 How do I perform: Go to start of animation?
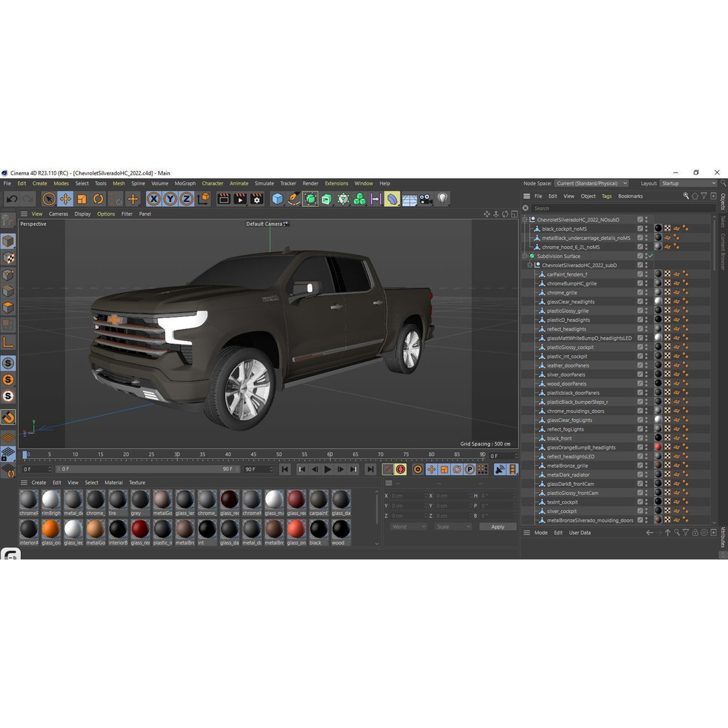(x=285, y=469)
